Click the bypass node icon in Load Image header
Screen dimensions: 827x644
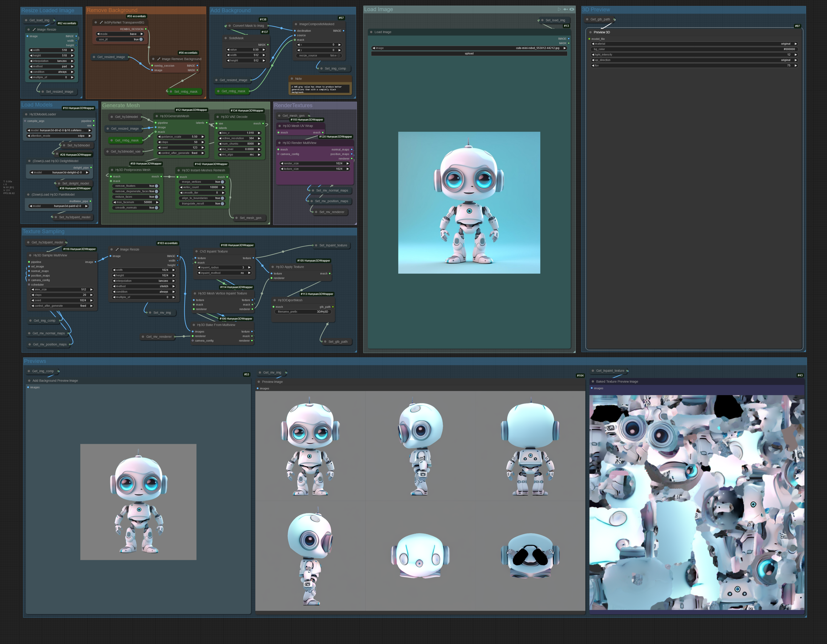coord(565,10)
